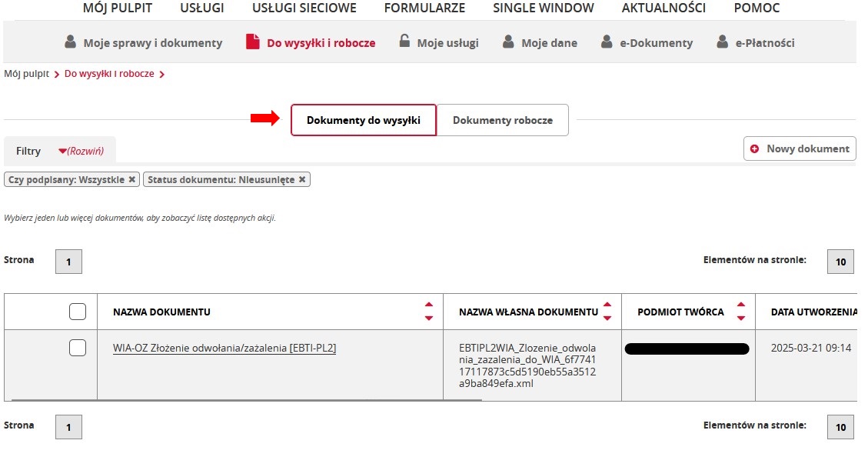Viewport: 868px width, 457px height.
Task: Click the horizontal scrollbar under the document name
Action: [269, 398]
